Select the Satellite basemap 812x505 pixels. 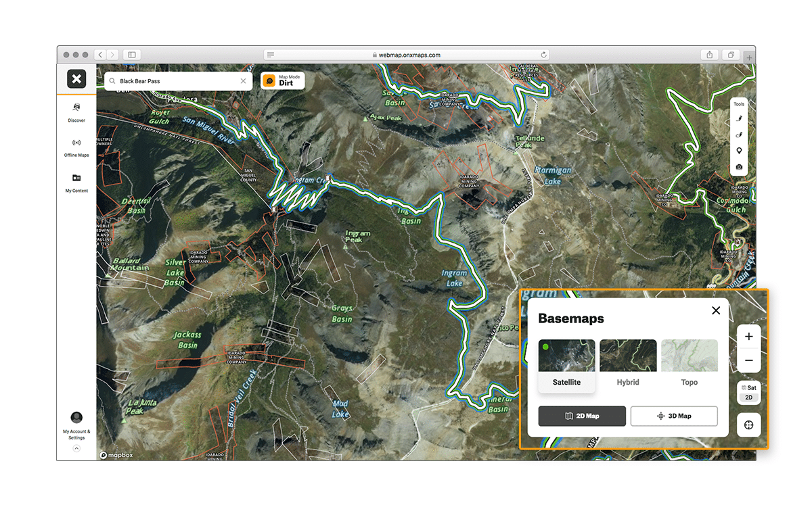pyautogui.click(x=566, y=364)
